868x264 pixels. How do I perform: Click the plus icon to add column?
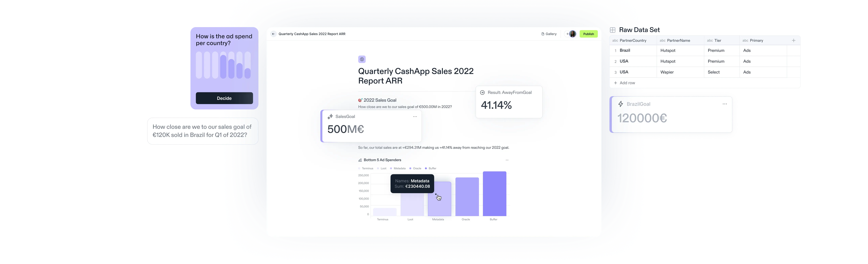click(x=793, y=40)
